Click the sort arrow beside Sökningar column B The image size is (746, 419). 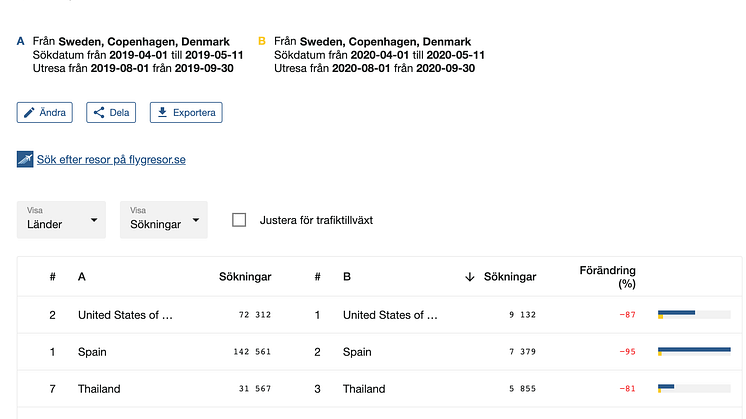coord(470,277)
